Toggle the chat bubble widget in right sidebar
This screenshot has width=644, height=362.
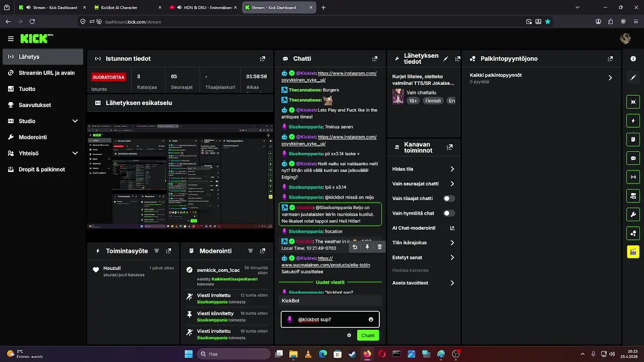click(633, 158)
